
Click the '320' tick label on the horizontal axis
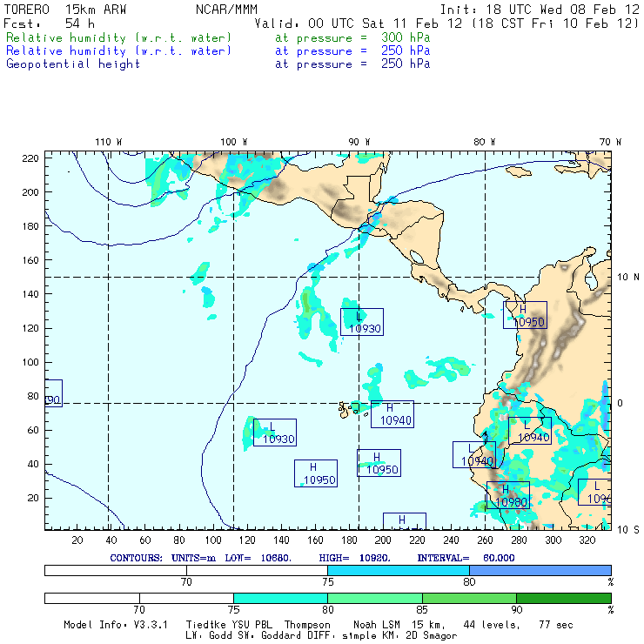click(x=587, y=540)
